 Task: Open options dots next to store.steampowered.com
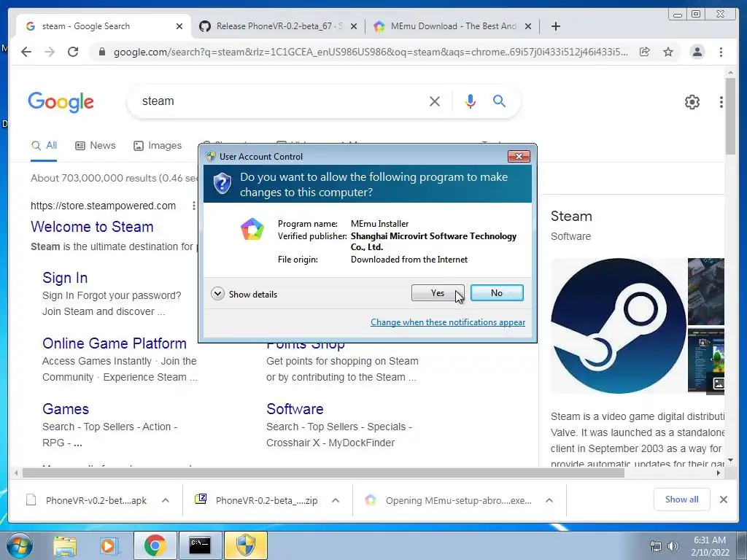tap(193, 206)
